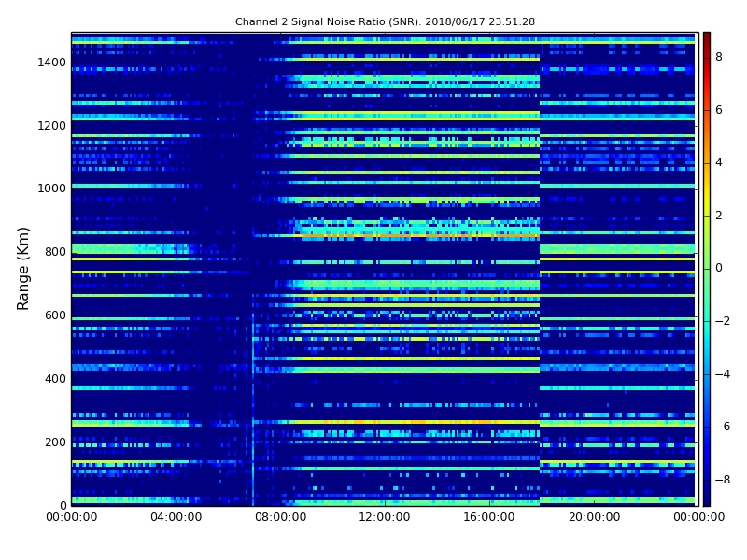The image size is (747, 560).
Task: Click the 1400 range tick label
Action: (x=51, y=63)
